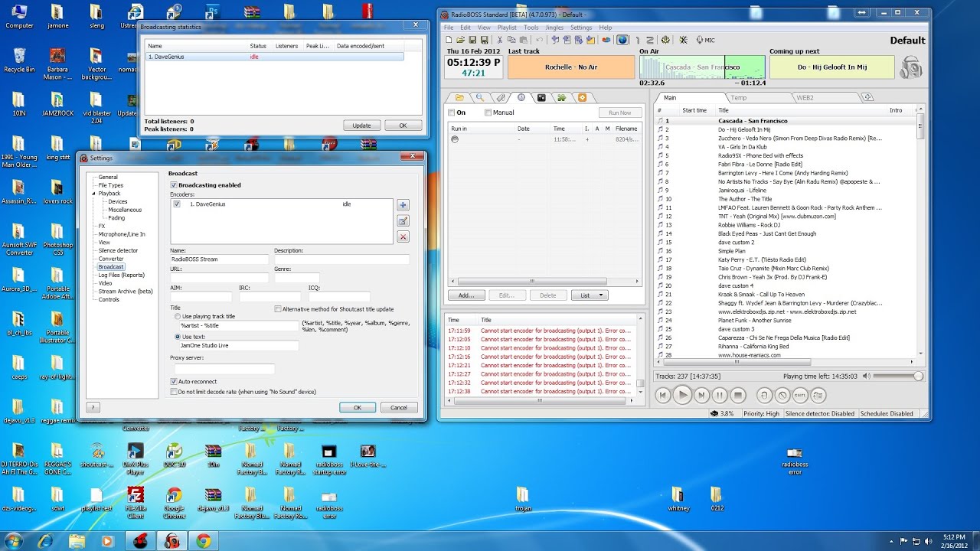This screenshot has width=980, height=551.
Task: Toggle the DaveGenius encoder checkbox
Action: coord(177,204)
